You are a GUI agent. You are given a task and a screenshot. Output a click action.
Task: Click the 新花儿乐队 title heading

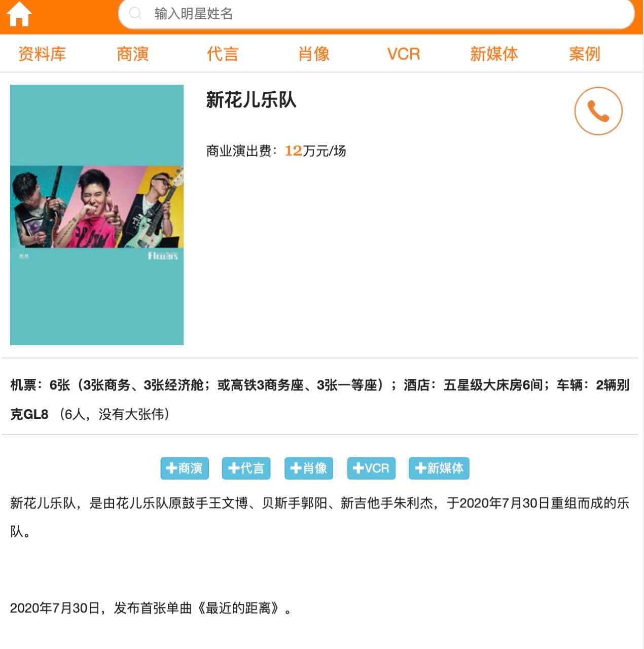click(x=251, y=100)
